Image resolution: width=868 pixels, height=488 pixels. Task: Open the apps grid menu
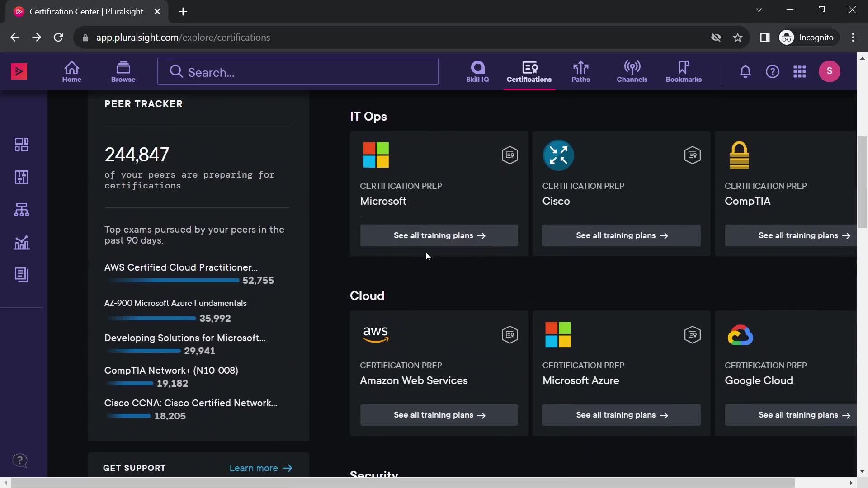[800, 71]
